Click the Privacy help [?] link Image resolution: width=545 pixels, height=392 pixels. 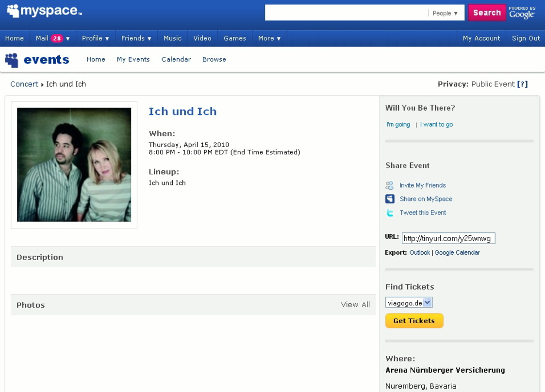coord(522,84)
